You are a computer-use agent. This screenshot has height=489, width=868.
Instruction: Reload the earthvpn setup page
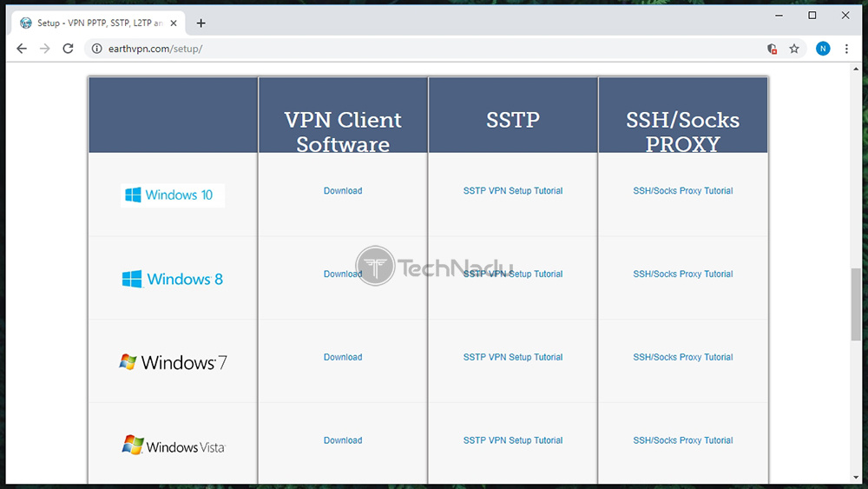(68, 49)
